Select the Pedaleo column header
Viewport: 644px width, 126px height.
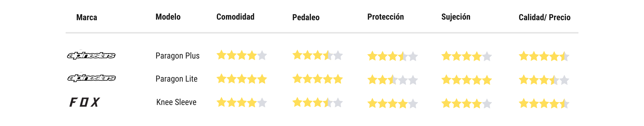click(306, 17)
